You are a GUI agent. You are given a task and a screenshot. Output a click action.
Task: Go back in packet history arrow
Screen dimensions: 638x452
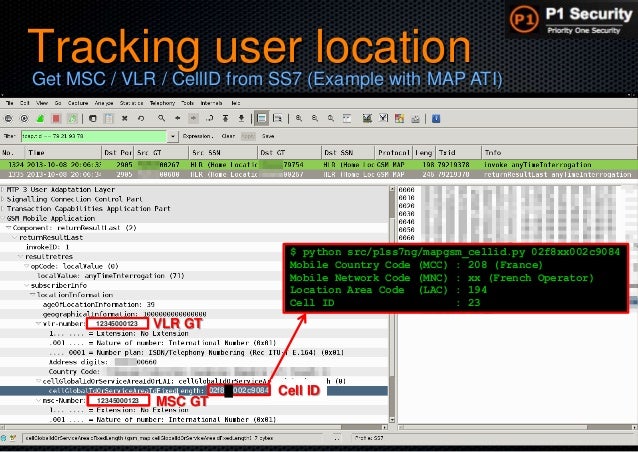[177, 118]
